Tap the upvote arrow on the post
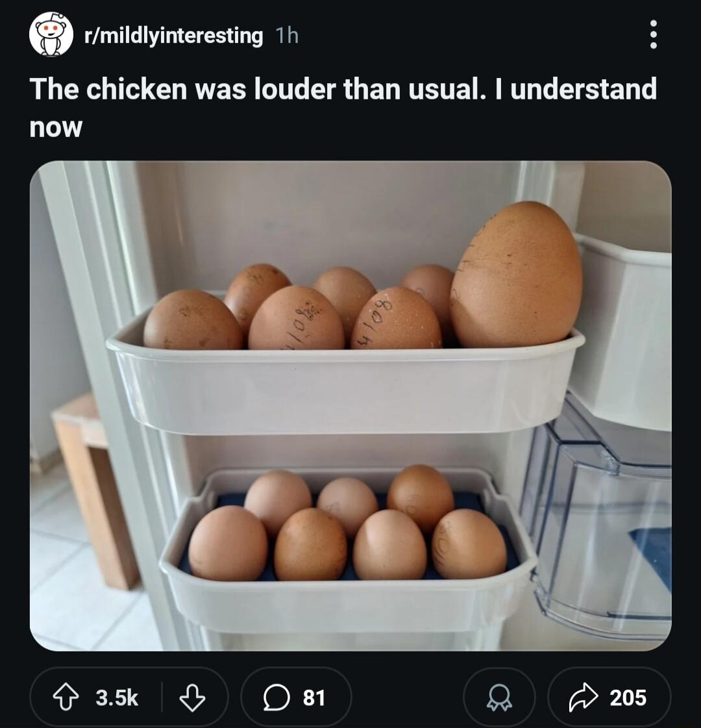Screen dimensions: 701x728 pyautogui.click(x=66, y=697)
